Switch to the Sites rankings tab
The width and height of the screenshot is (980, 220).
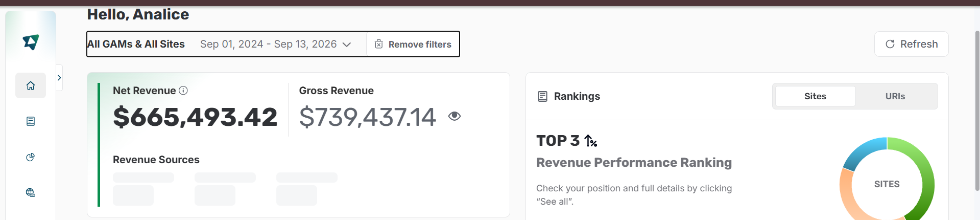coord(815,96)
